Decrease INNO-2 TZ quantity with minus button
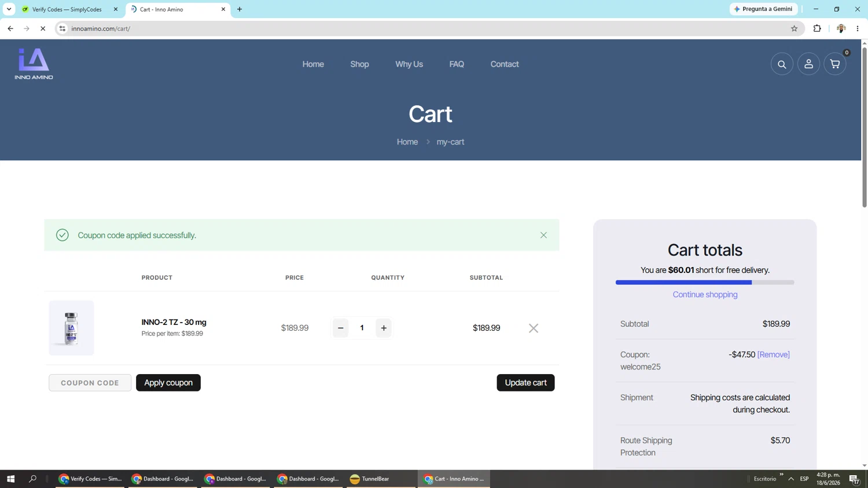 click(x=341, y=328)
